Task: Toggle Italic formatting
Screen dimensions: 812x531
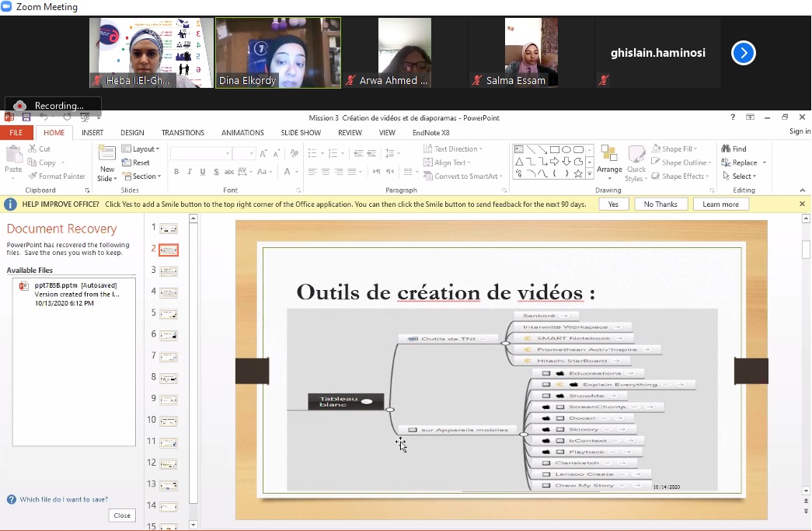Action: [190, 172]
